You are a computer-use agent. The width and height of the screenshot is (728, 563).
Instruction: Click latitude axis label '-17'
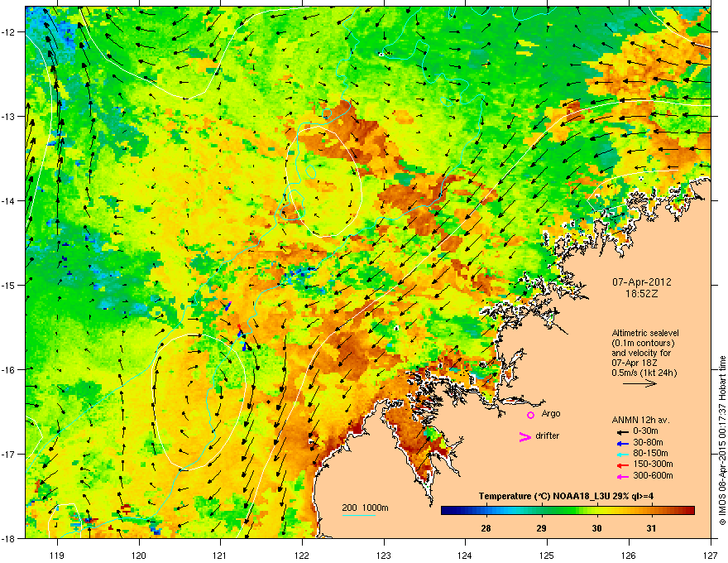(8, 454)
